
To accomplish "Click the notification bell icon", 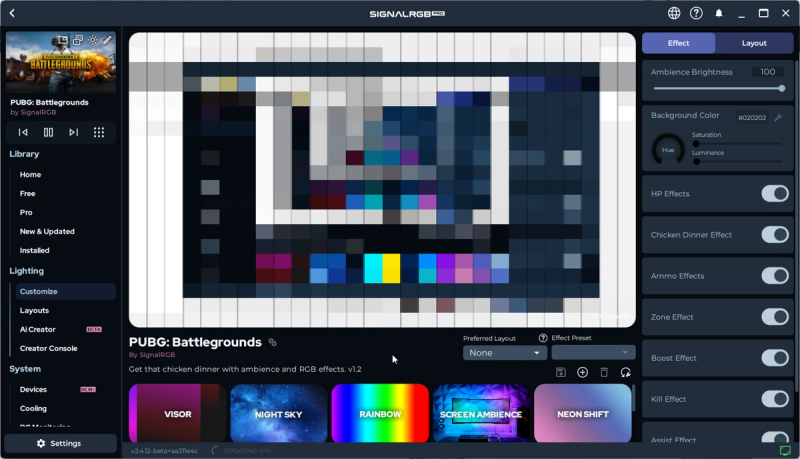I will click(x=719, y=13).
